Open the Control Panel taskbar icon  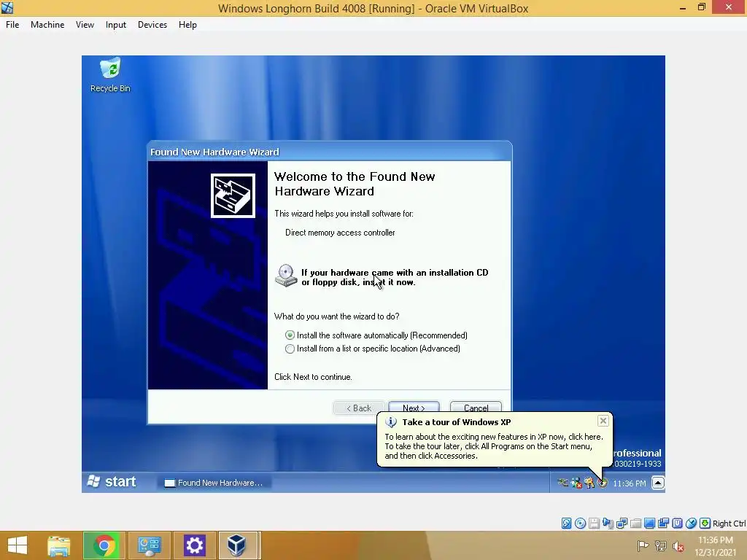(x=149, y=545)
